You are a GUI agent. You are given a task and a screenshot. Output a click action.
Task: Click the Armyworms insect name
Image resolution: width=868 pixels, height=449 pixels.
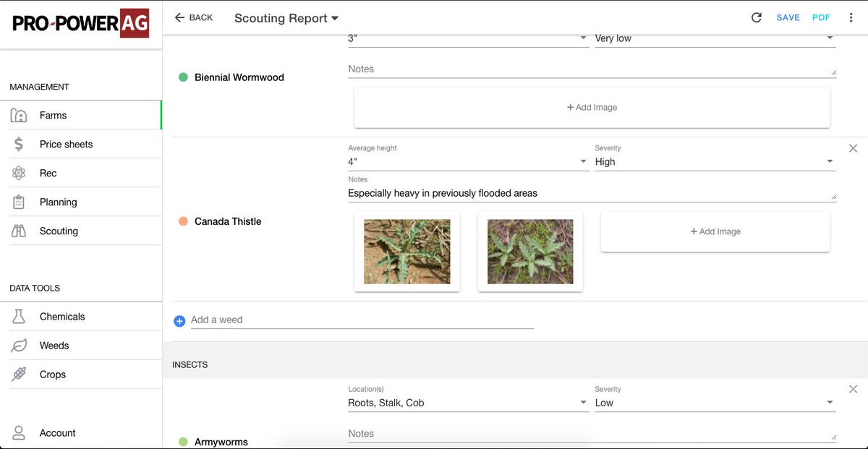(221, 442)
